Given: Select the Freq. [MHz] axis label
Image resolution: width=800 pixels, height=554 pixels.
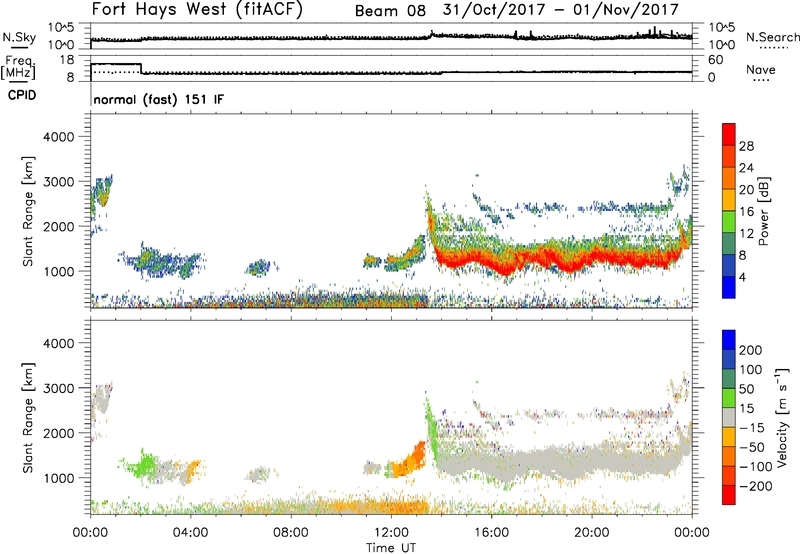Looking at the screenshot, I should pos(18,68).
